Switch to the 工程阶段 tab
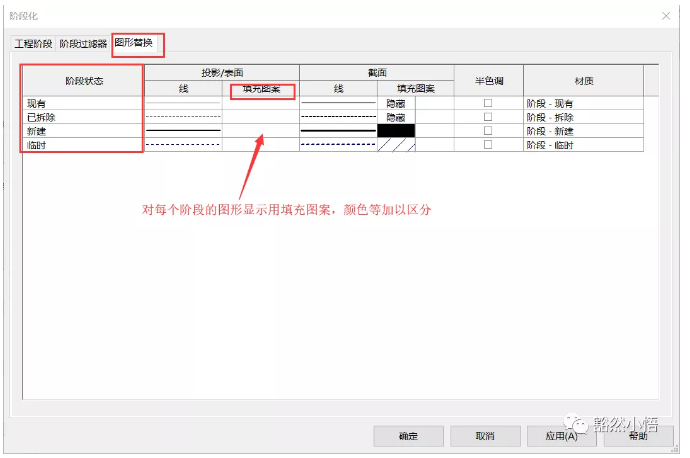This screenshot has width=690, height=458. (x=31, y=44)
